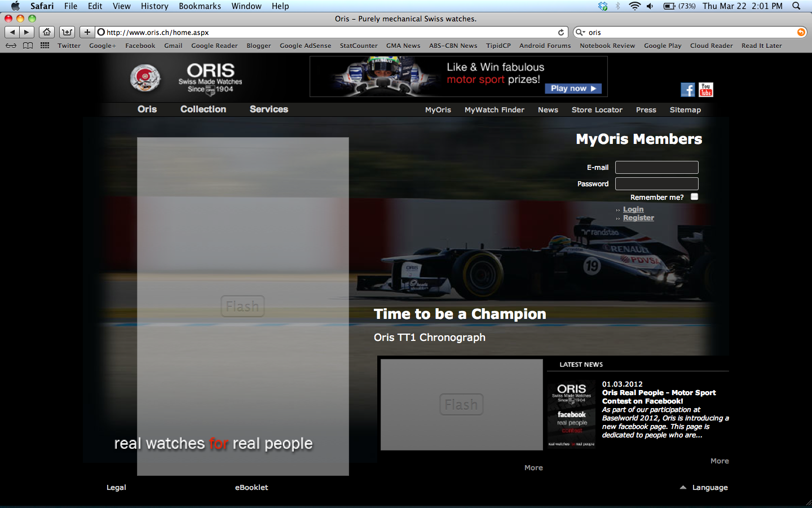Open the Oris navigation tab
Image resolution: width=812 pixels, height=508 pixels.
point(147,110)
